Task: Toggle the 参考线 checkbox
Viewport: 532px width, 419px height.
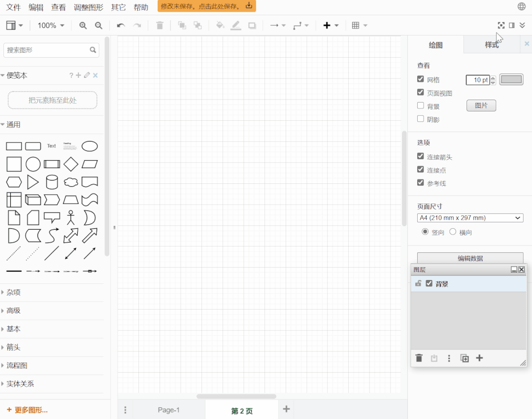Action: pyautogui.click(x=420, y=182)
